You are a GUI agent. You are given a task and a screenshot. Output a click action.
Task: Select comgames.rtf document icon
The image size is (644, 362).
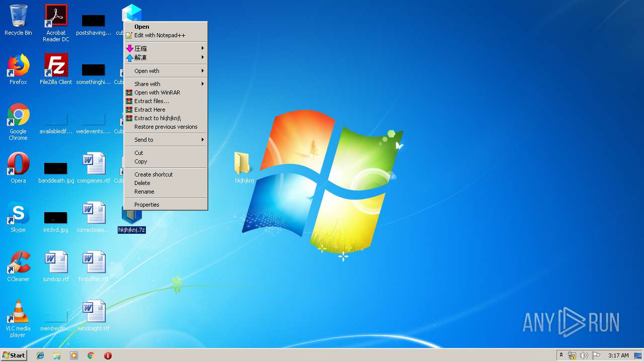[94, 168]
